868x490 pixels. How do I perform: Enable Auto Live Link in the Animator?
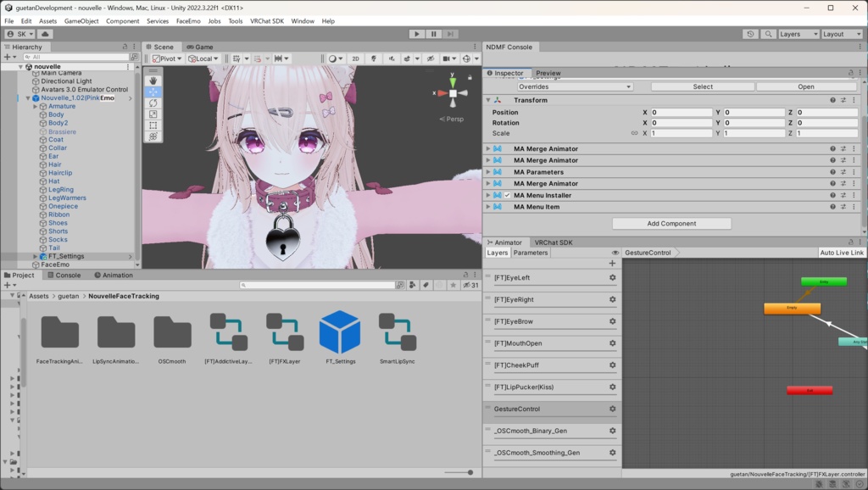842,252
